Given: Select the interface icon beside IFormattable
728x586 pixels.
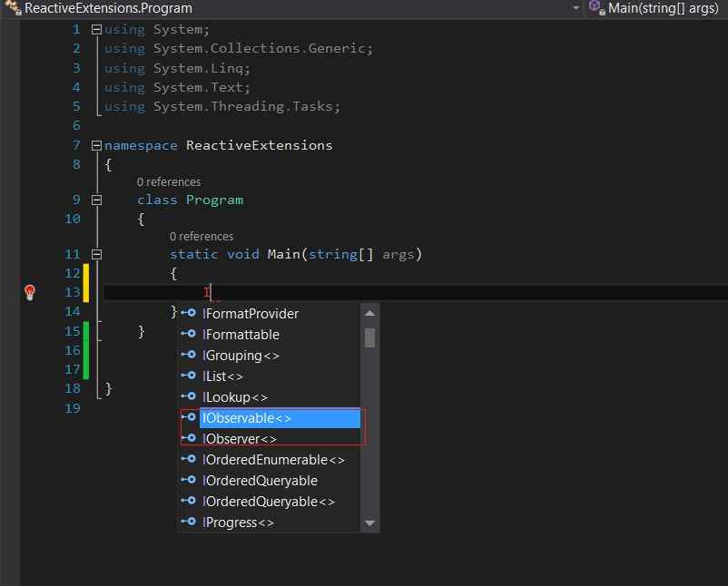Looking at the screenshot, I should [189, 334].
